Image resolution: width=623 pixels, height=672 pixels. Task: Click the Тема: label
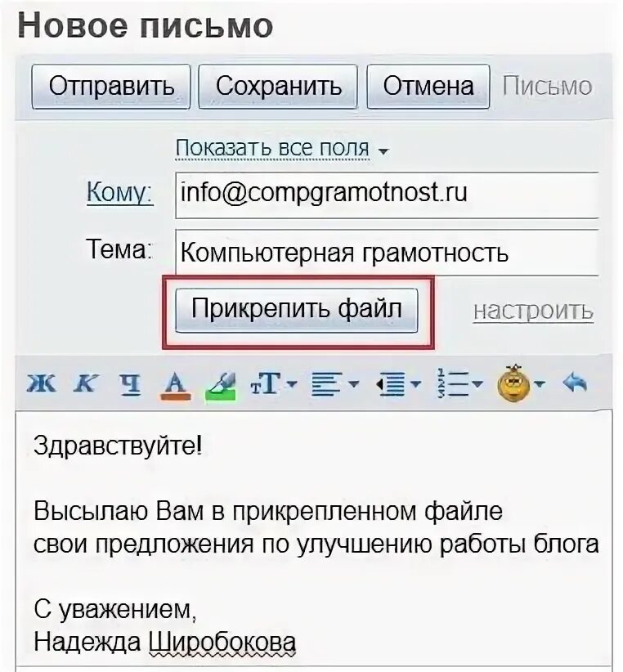119,249
